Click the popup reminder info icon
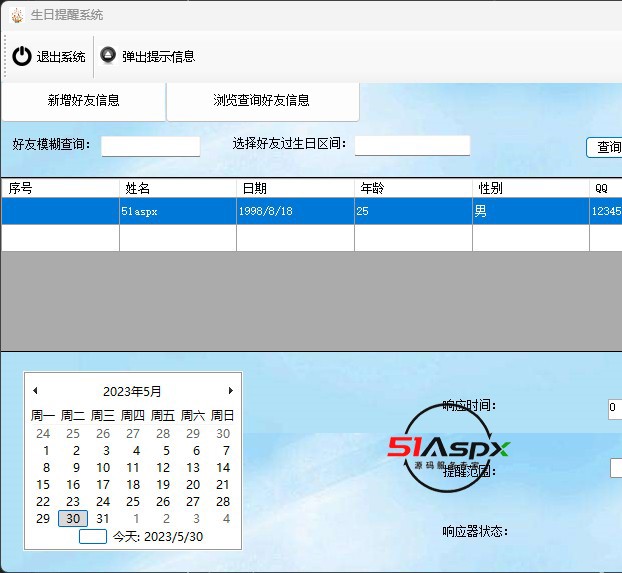This screenshot has width=622, height=573. 108,56
